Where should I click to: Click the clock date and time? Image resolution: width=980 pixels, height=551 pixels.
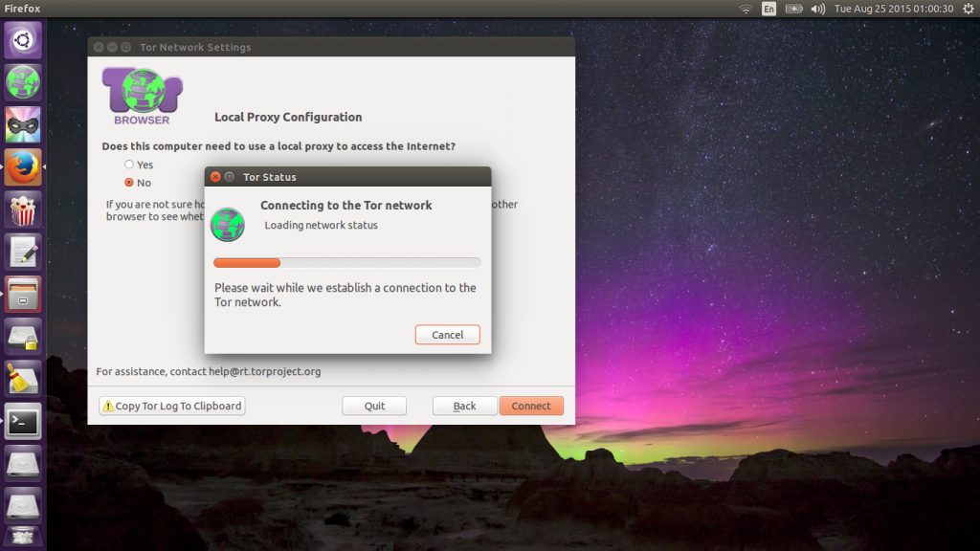click(x=894, y=9)
